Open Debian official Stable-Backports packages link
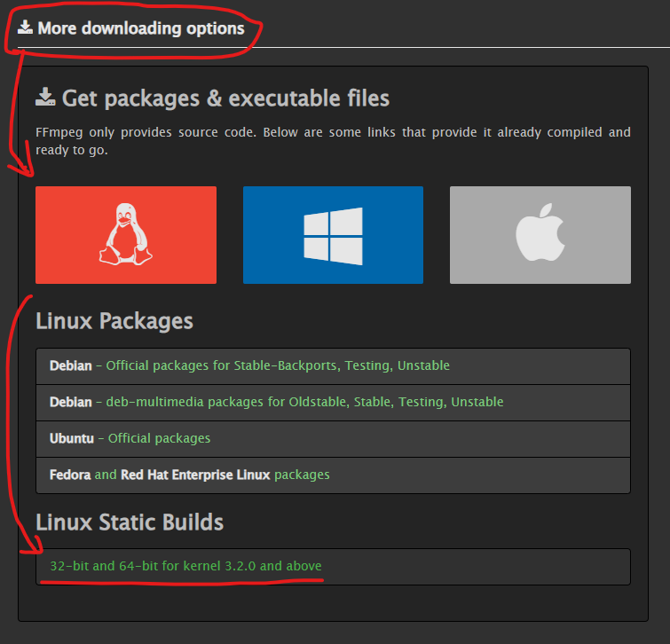The width and height of the screenshot is (670, 644). point(278,365)
